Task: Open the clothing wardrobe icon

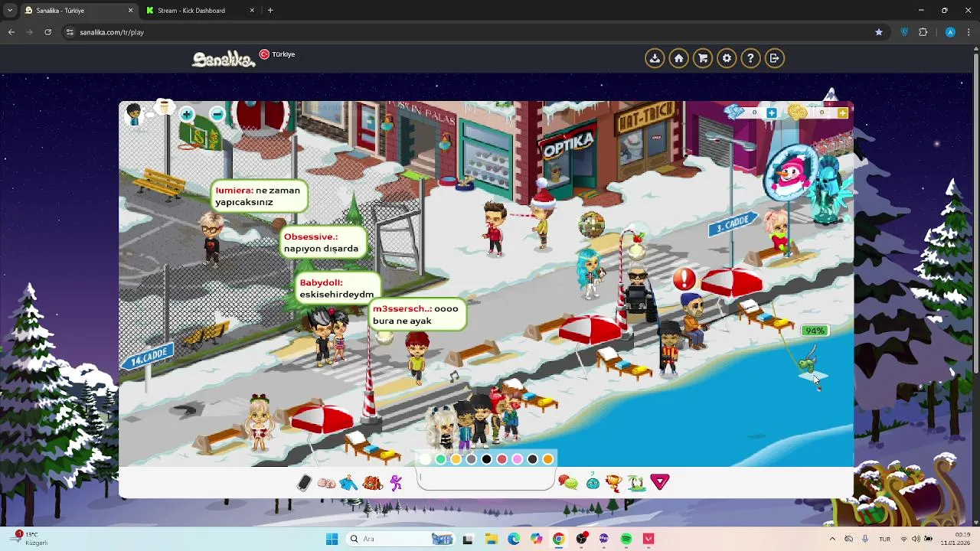Action: pos(348,483)
